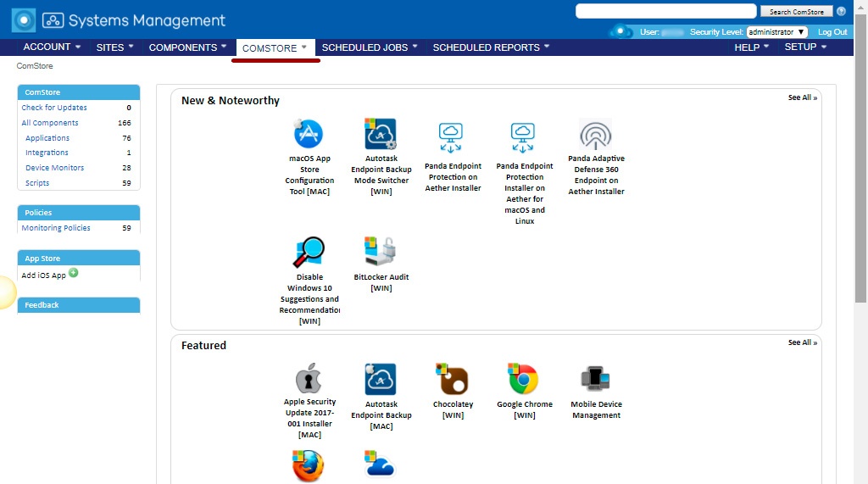The width and height of the screenshot is (868, 484).
Task: Expand the HELP menu
Action: click(x=751, y=47)
